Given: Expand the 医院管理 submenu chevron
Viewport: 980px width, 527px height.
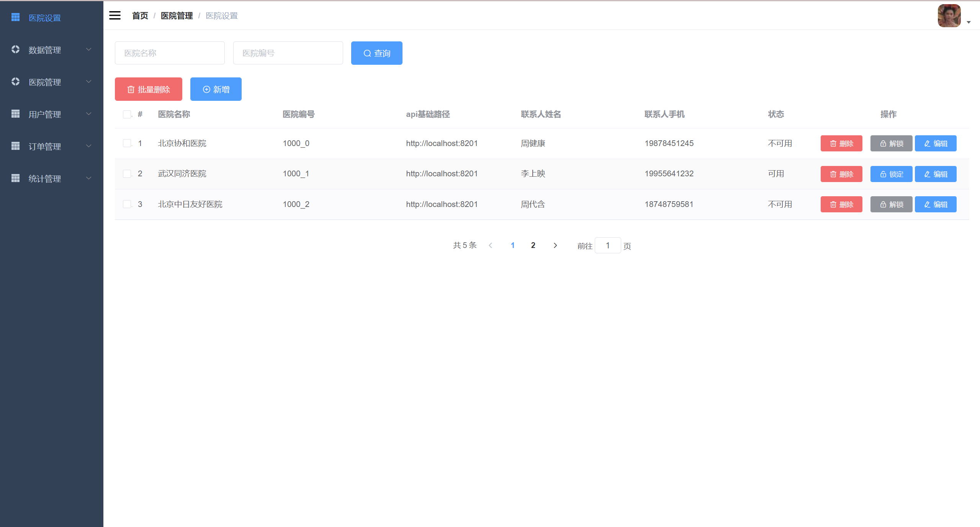Looking at the screenshot, I should point(88,82).
